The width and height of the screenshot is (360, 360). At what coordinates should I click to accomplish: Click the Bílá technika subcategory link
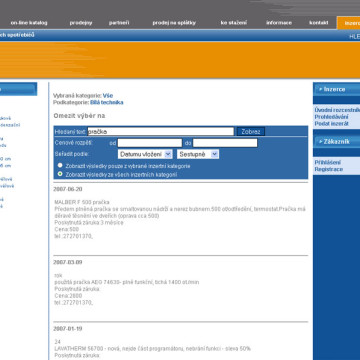click(107, 102)
